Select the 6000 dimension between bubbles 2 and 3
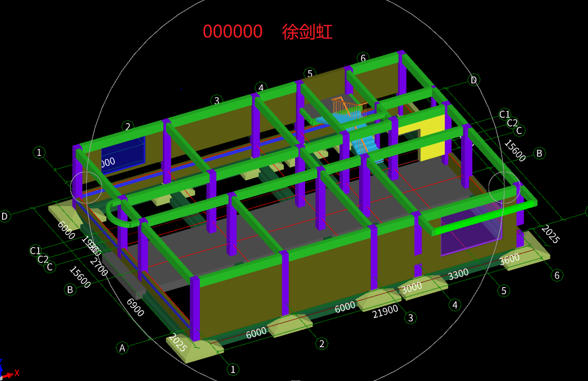The width and height of the screenshot is (588, 381). [x=345, y=307]
